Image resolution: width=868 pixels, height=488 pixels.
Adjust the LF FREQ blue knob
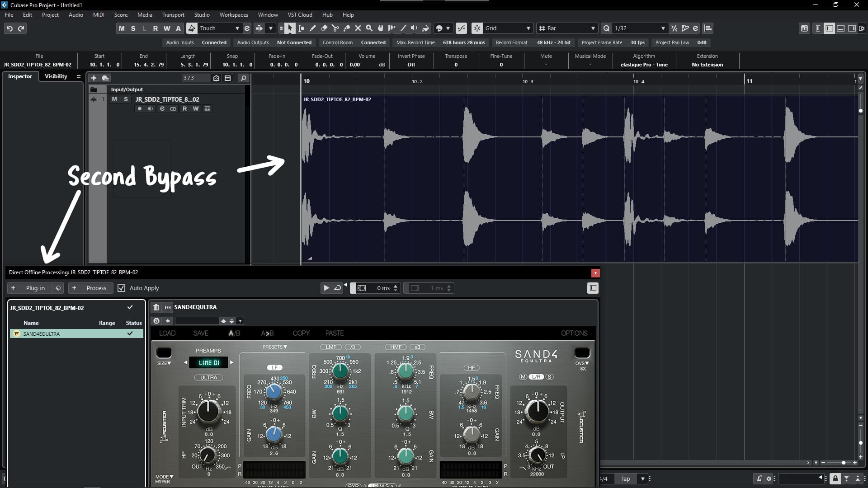coord(274,392)
